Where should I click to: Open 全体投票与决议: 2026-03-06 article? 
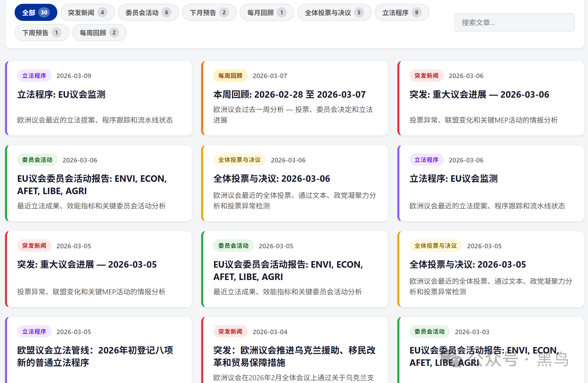click(271, 179)
